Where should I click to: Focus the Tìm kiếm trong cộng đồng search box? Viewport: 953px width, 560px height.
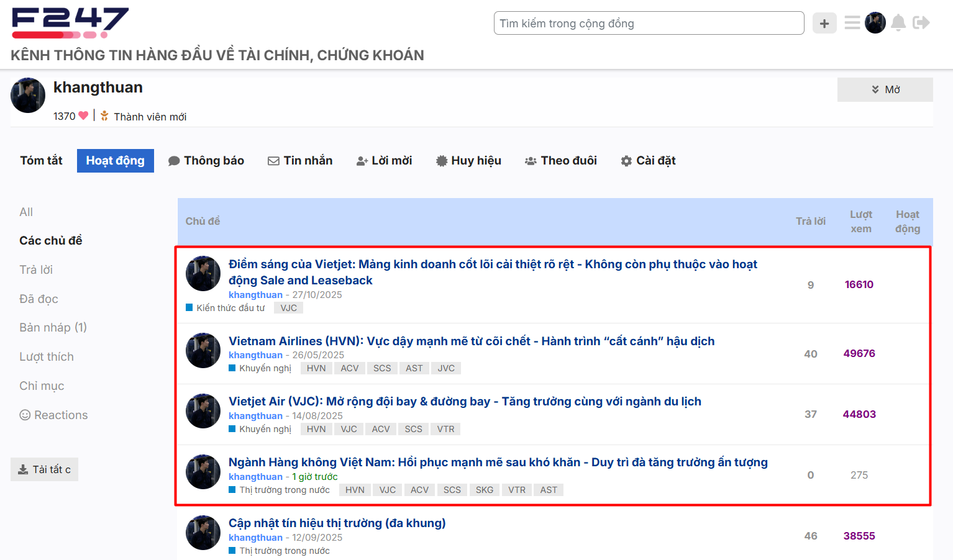(649, 23)
